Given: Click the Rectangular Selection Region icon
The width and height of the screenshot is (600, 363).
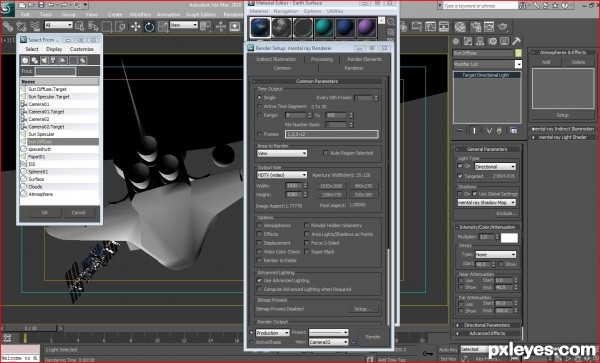Looking at the screenshot, I should tap(107, 26).
